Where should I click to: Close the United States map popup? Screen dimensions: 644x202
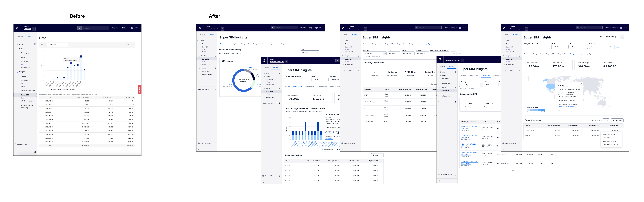tap(582, 84)
